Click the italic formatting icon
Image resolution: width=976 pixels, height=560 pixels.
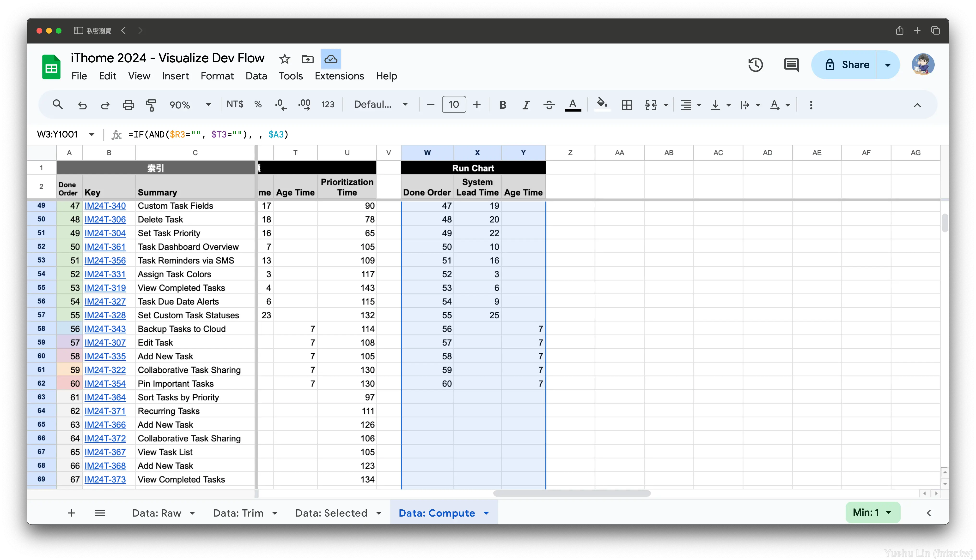tap(525, 105)
